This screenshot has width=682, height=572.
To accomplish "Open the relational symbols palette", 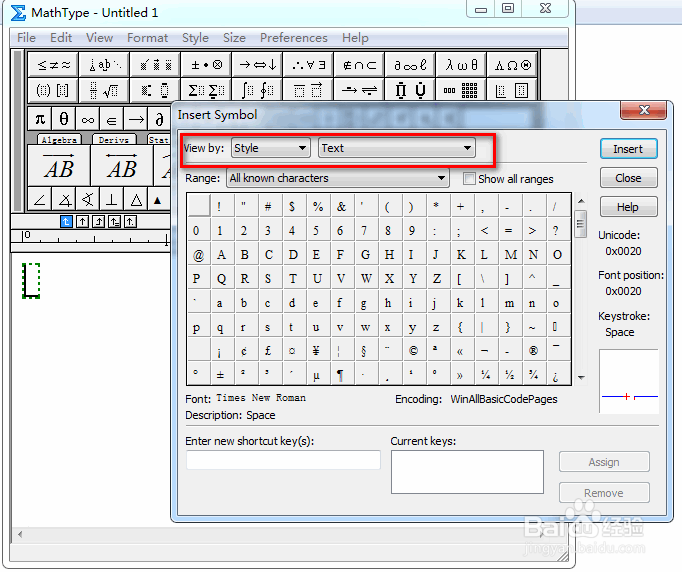I will (53, 65).
